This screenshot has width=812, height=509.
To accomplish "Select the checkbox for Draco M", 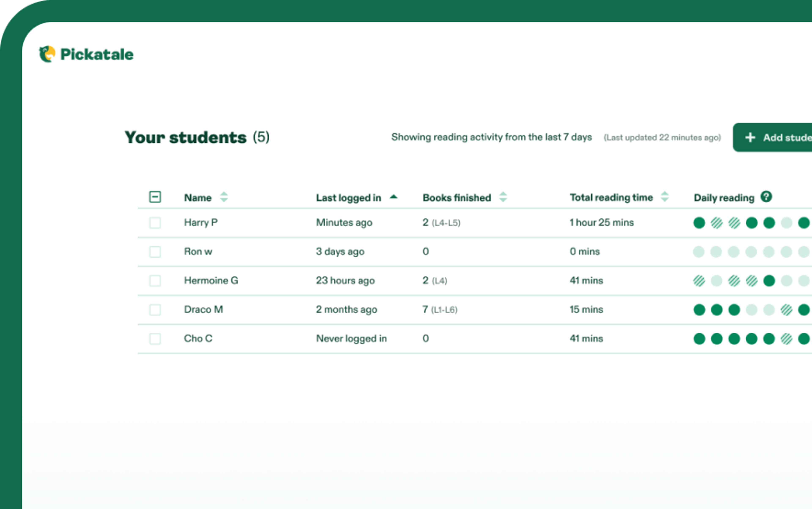I will pos(155,310).
